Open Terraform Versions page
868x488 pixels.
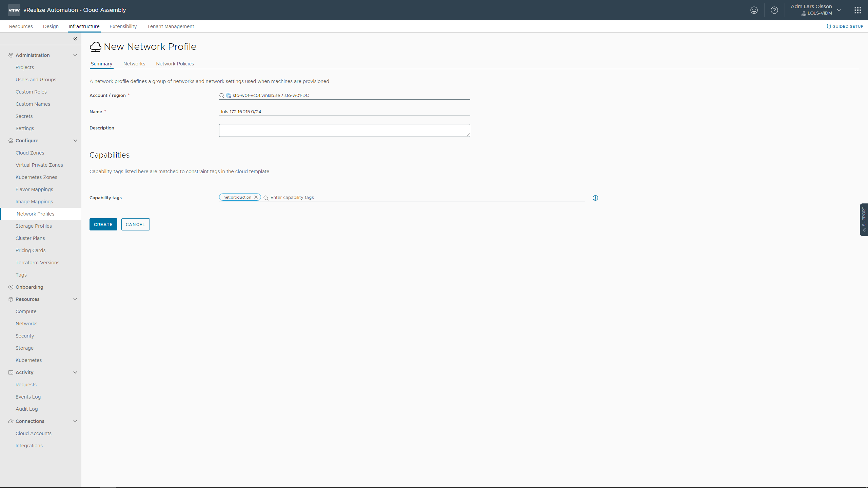tap(37, 263)
